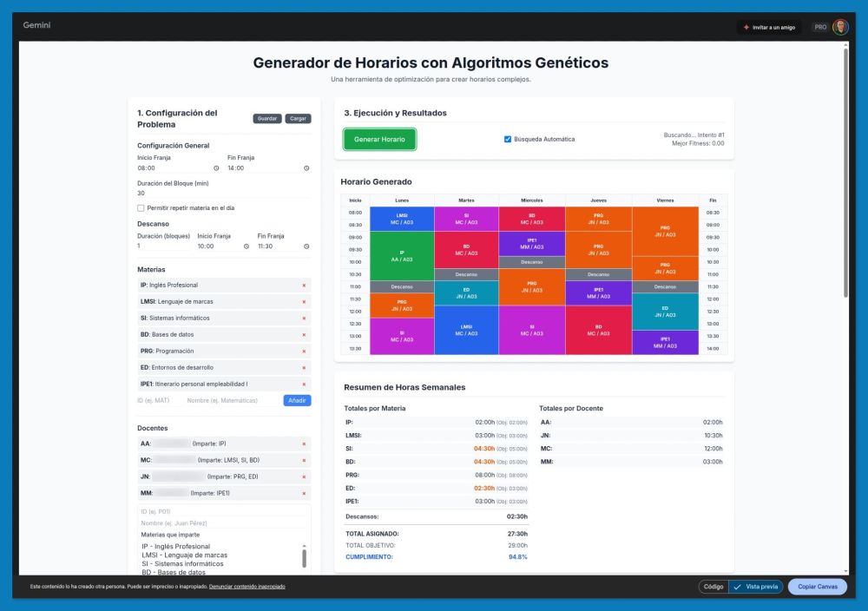Viewport: 868px width, 611px height.
Task: Open clock icon on Descanso Fin Franja 11:30
Action: coord(306,246)
